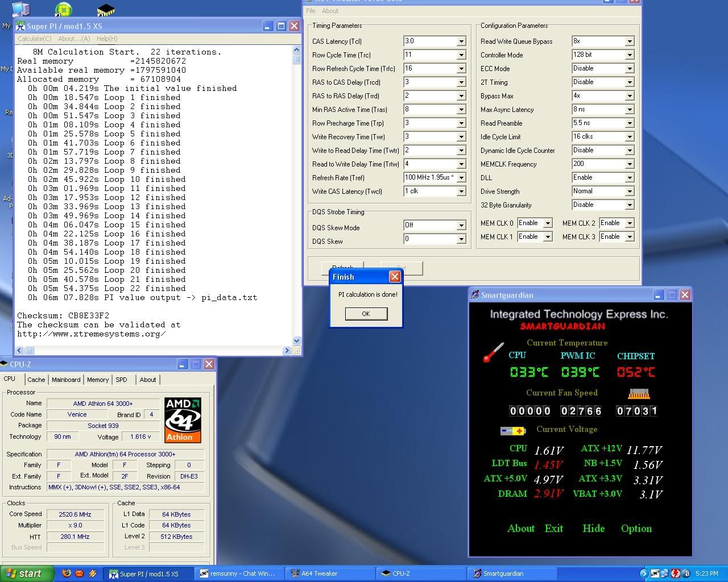This screenshot has width=728, height=582.
Task: Click the taskbar clock showing 5:23 PM
Action: pyautogui.click(x=707, y=573)
